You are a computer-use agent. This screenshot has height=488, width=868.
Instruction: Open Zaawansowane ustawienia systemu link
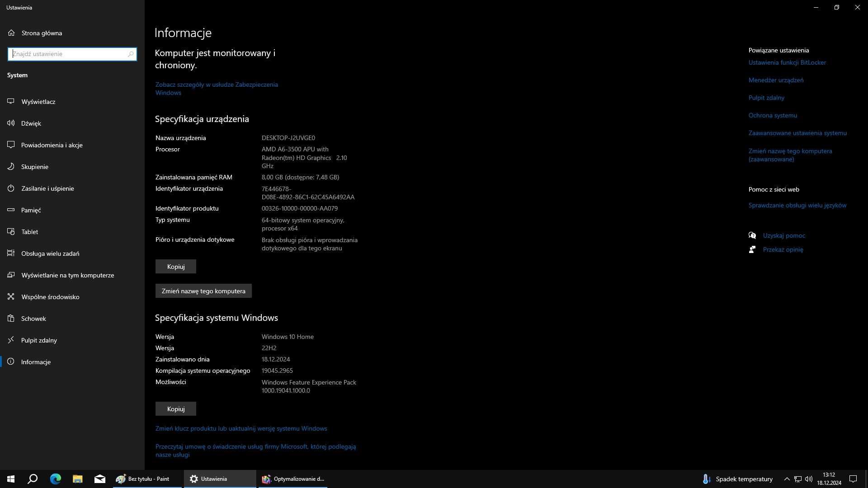pyautogui.click(x=797, y=133)
